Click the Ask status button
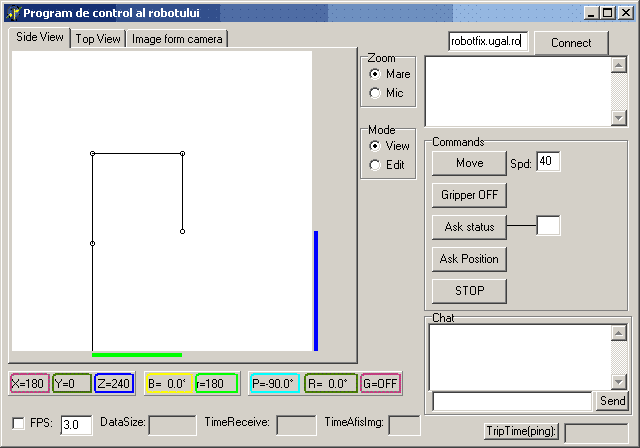Image resolution: width=640 pixels, height=448 pixels. coord(469,227)
